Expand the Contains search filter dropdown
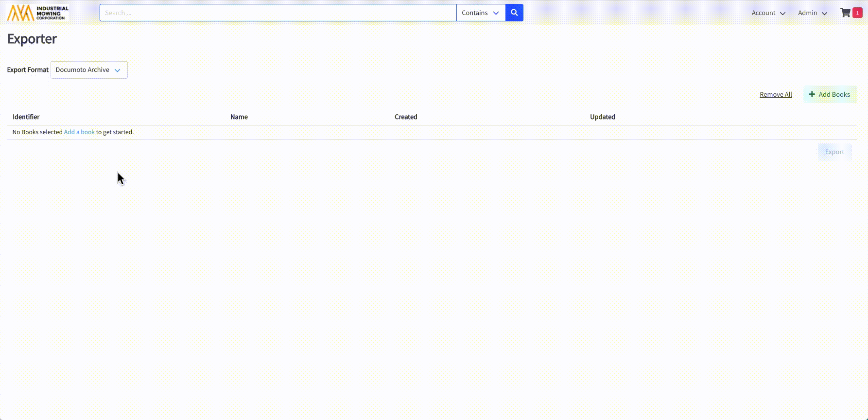The image size is (868, 420). [x=480, y=13]
